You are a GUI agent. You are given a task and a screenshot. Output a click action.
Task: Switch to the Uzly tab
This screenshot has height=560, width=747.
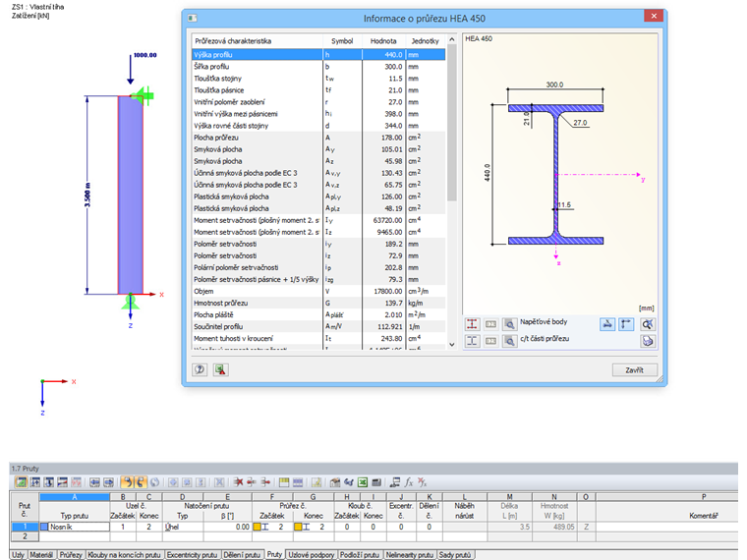(19, 555)
